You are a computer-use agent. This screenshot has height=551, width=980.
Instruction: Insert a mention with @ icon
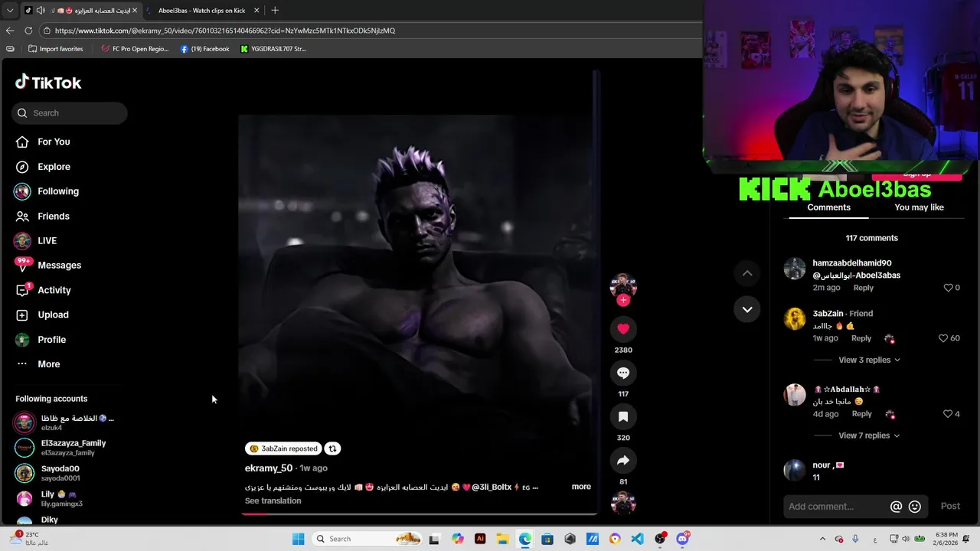[896, 507]
